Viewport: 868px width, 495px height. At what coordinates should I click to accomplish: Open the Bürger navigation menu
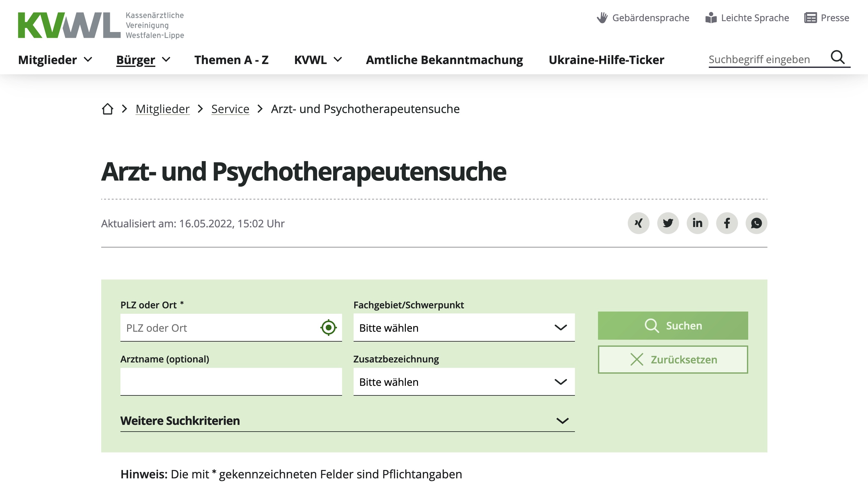[143, 60]
